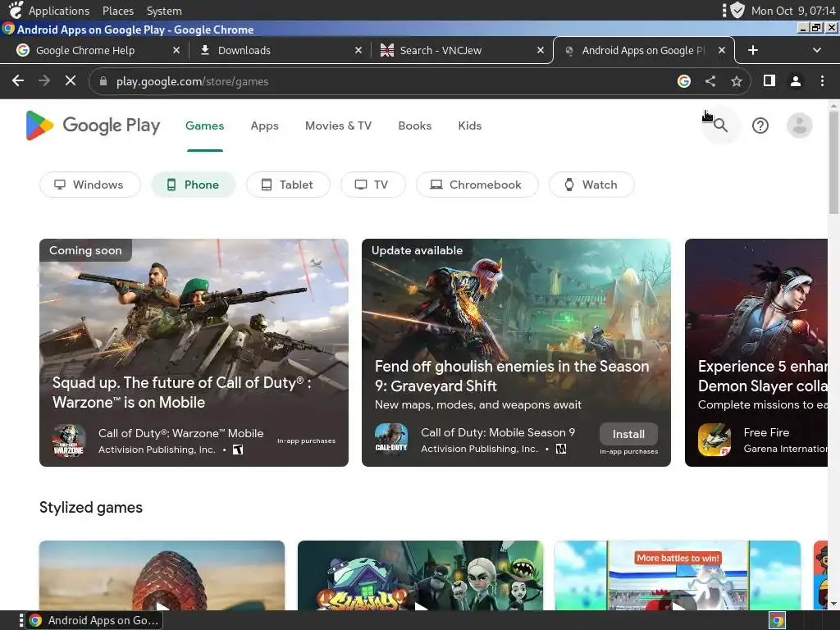Screen dimensions: 840x630
Task: Close the Android Apps on Google Play tab
Action: (722, 50)
